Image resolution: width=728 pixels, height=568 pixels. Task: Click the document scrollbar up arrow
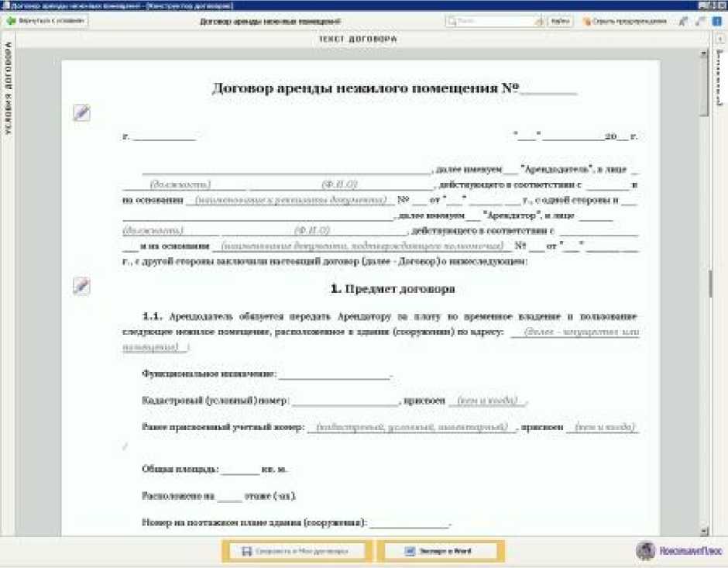point(704,54)
